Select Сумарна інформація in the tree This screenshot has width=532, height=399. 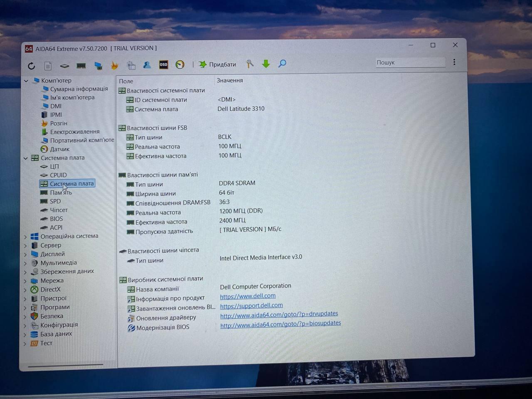pos(79,89)
